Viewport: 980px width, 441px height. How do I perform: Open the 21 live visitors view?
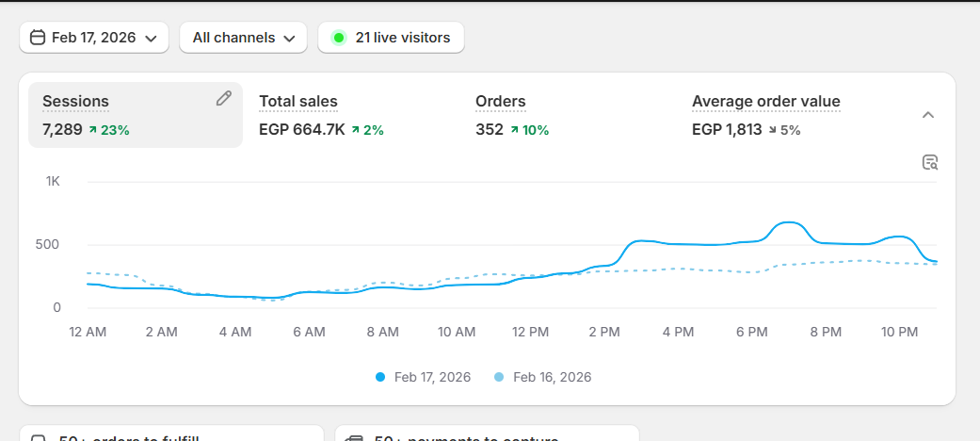(x=401, y=38)
